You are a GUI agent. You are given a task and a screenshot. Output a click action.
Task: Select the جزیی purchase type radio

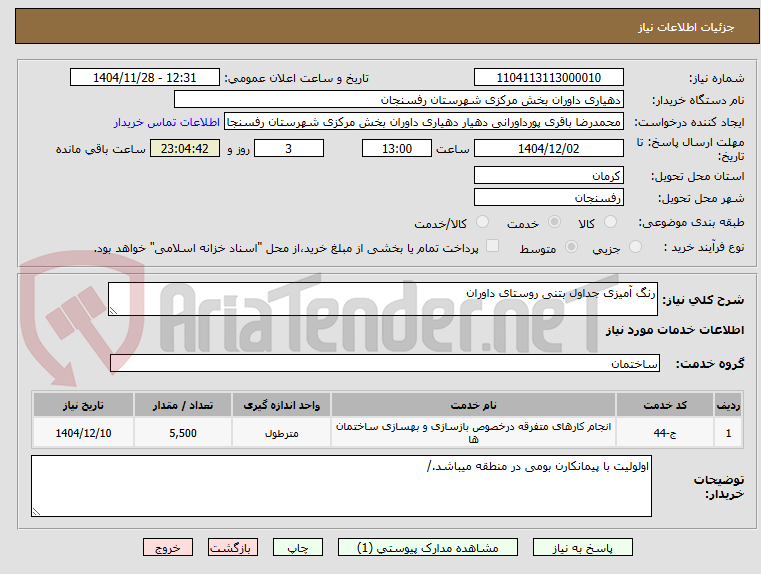[x=635, y=247]
